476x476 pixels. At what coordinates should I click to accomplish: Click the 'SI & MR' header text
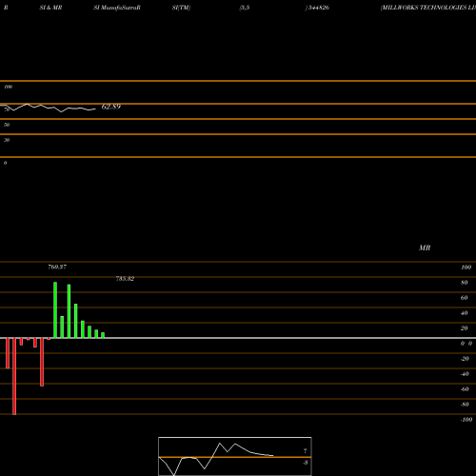coord(50,8)
